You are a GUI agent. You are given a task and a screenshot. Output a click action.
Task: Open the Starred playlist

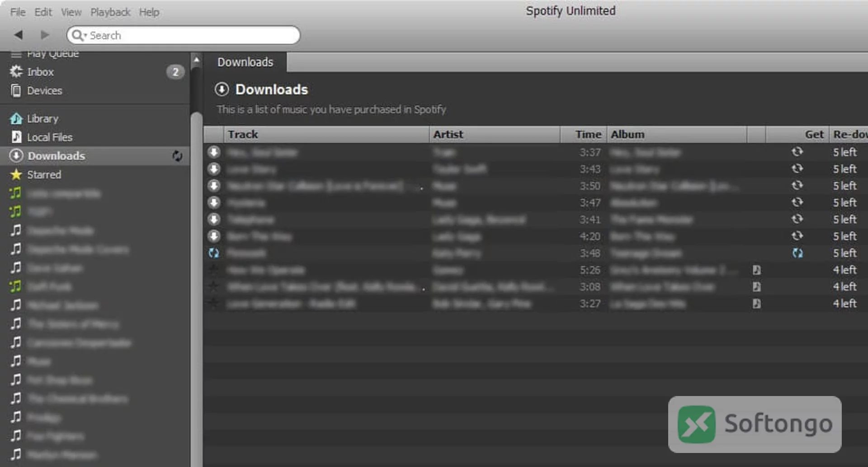tap(44, 175)
